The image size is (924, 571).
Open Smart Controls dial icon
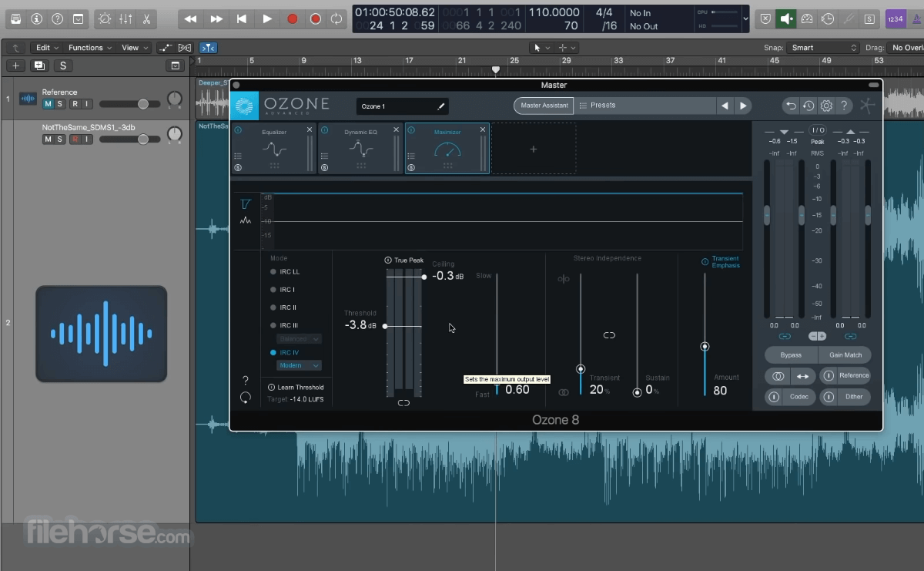105,18
